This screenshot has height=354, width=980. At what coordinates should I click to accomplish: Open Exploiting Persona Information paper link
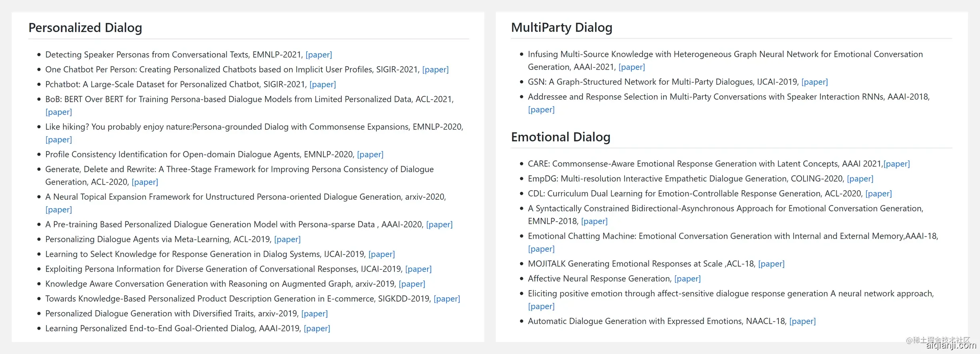coord(418,269)
